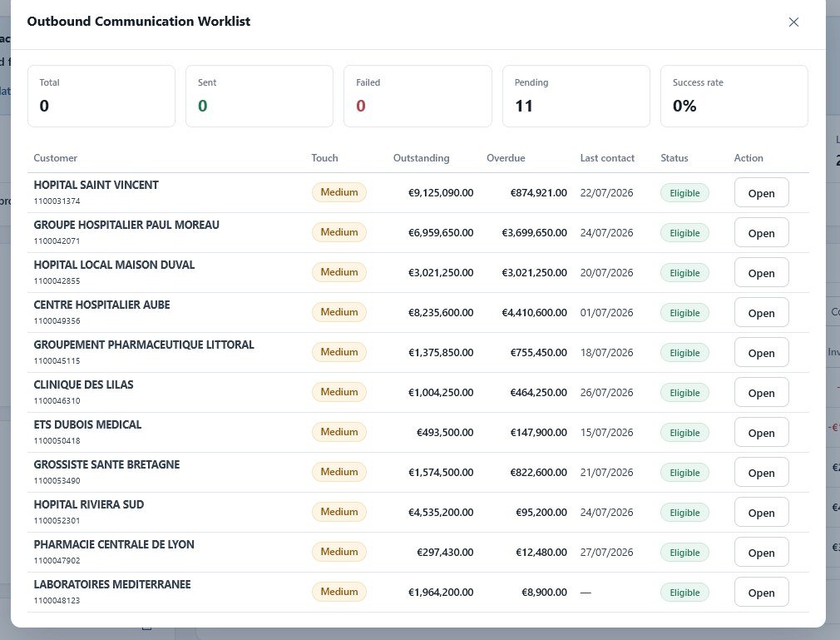This screenshot has height=640, width=840.
Task: Select the Last contact column header
Action: pos(607,158)
